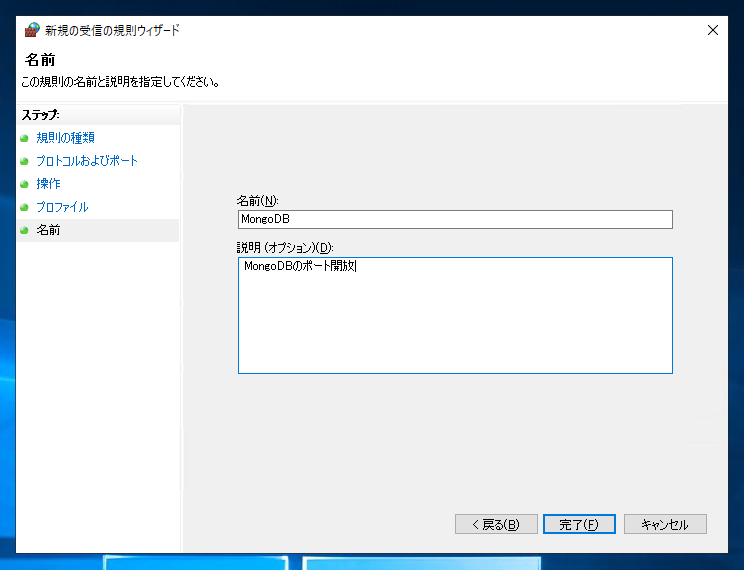Close the new inbound rule wizard
Image resolution: width=744 pixels, height=570 pixels.
[x=713, y=30]
